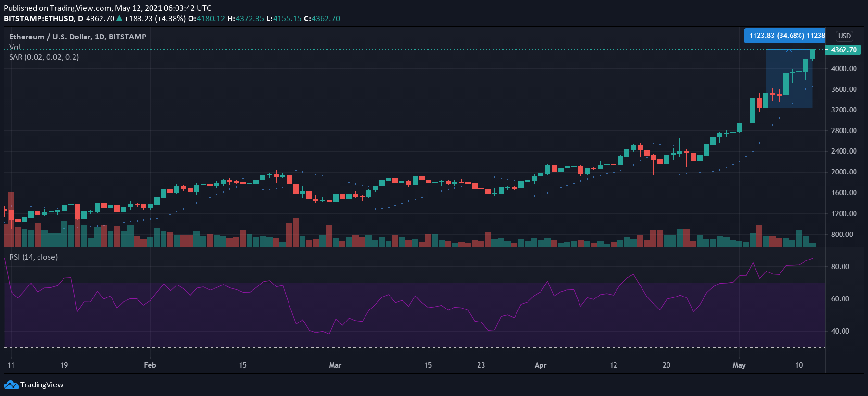Click the USD currency button
Image resolution: width=868 pixels, height=396 pixels.
844,36
